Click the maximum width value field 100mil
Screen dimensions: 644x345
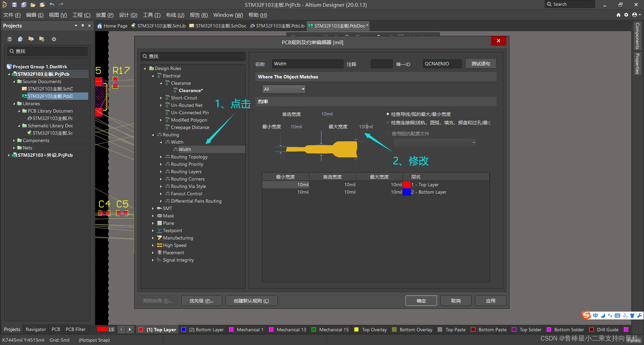click(366, 127)
